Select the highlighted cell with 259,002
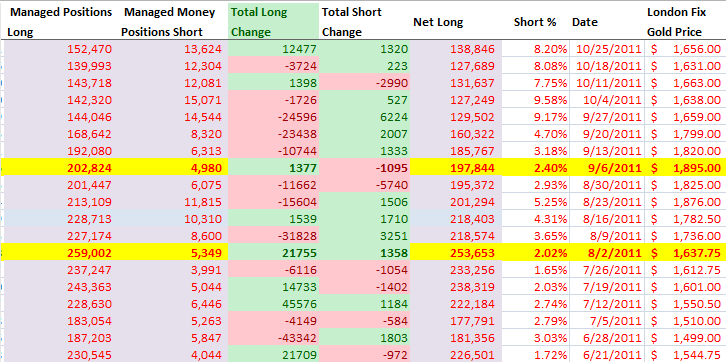Viewport: 726px width, 362px height. (59, 253)
